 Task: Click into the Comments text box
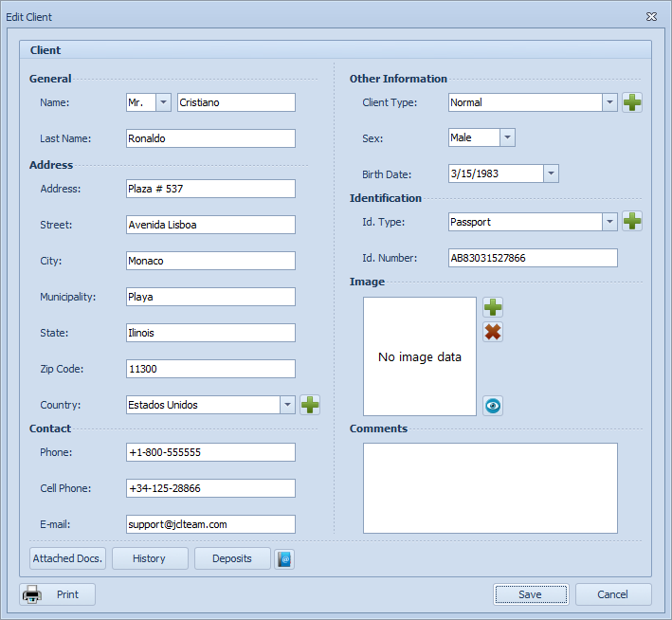pyautogui.click(x=490, y=488)
